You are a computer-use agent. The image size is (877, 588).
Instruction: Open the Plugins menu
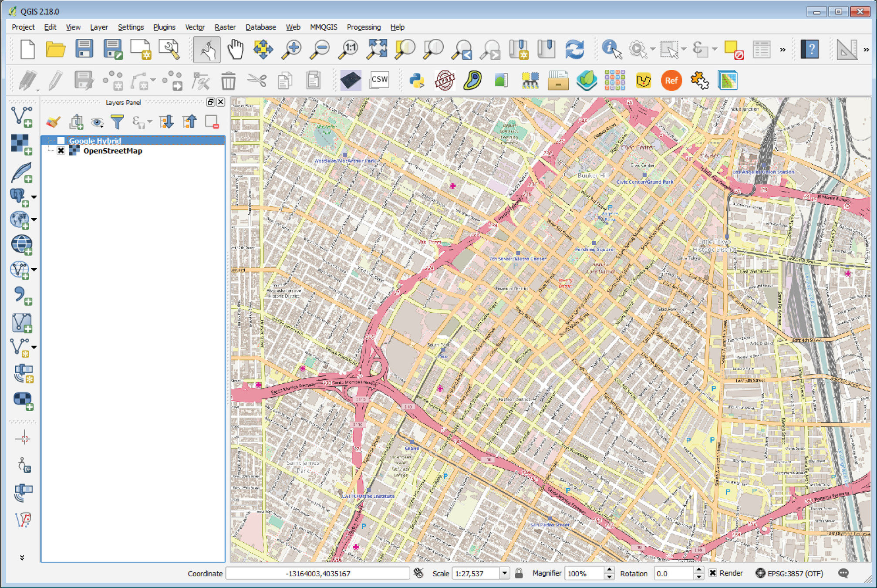[164, 27]
